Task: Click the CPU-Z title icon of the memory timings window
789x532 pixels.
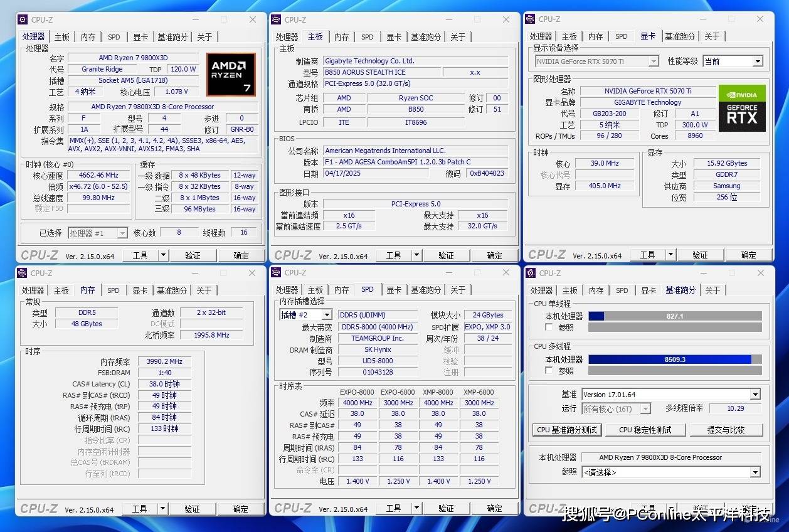Action: pyautogui.click(x=23, y=273)
